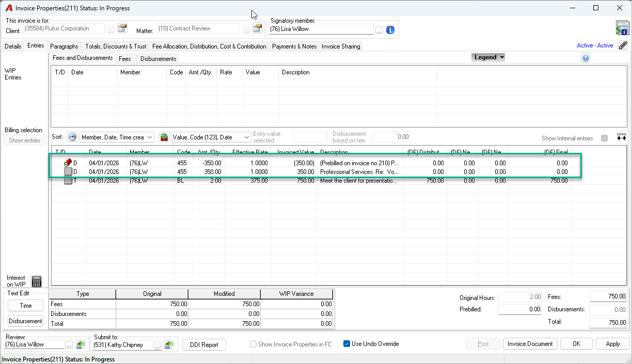Image resolution: width=632 pixels, height=364 pixels.
Task: Open the Client properties icon beside Rufus Corporation
Action: (122, 28)
